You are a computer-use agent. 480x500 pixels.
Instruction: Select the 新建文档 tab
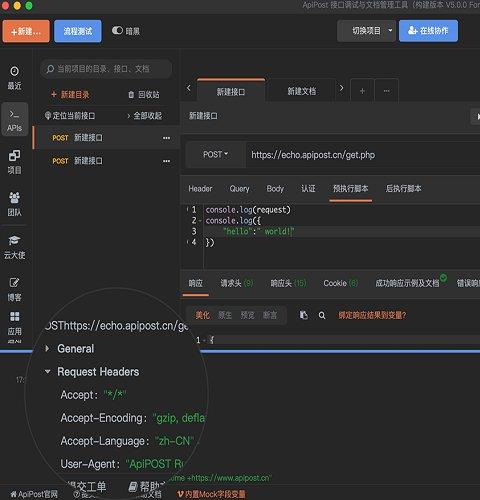[x=301, y=91]
